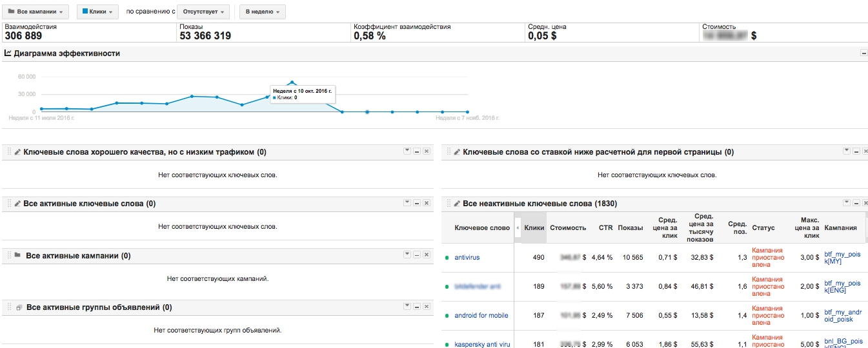Click folder icon of 'Все активные кампании'
Viewport: 868px width, 348px height.
[x=18, y=255]
